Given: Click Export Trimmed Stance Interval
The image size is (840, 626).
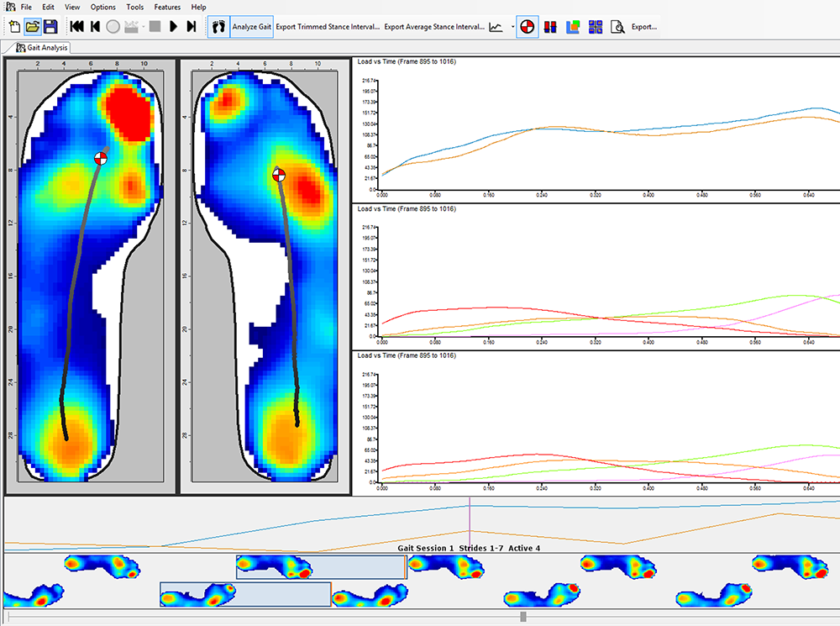Looking at the screenshot, I should [326, 26].
